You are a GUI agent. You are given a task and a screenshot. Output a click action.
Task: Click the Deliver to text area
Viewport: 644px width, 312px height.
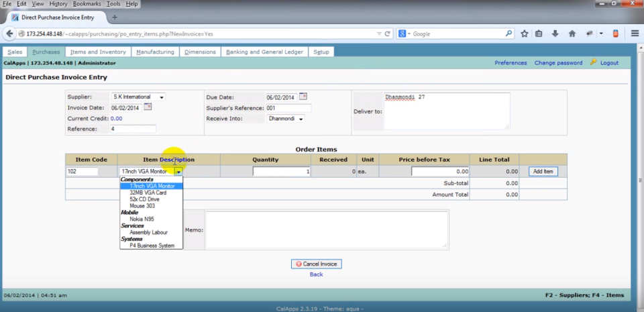tap(447, 111)
